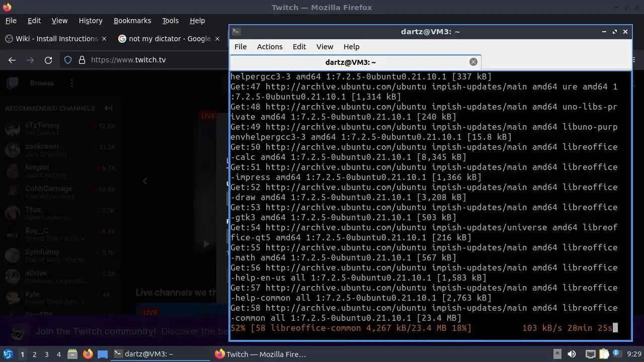Switch to the Wiki - Install Instructions tab
The height and width of the screenshot is (362, 644).
(x=56, y=39)
